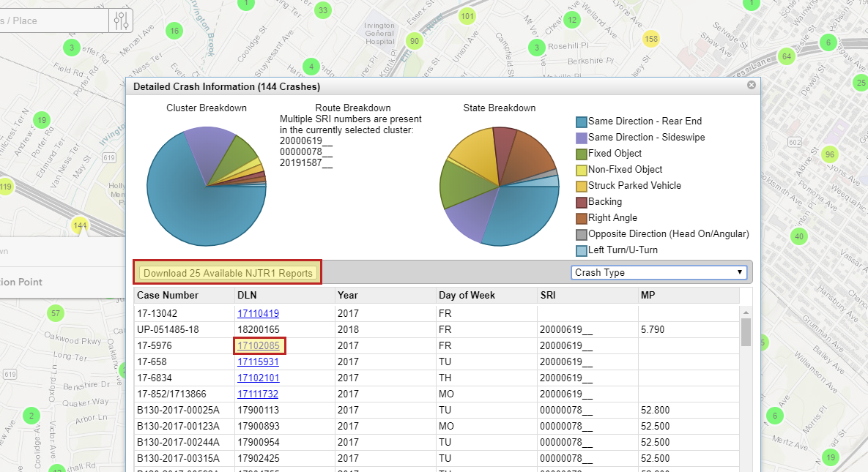Select the 57 crash cluster marker
Screen dimensions: 868x472
pyautogui.click(x=56, y=313)
